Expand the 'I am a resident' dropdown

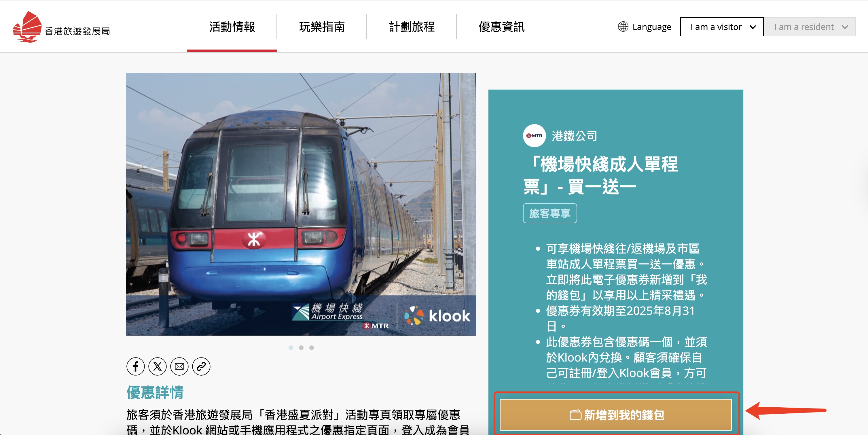tap(810, 27)
